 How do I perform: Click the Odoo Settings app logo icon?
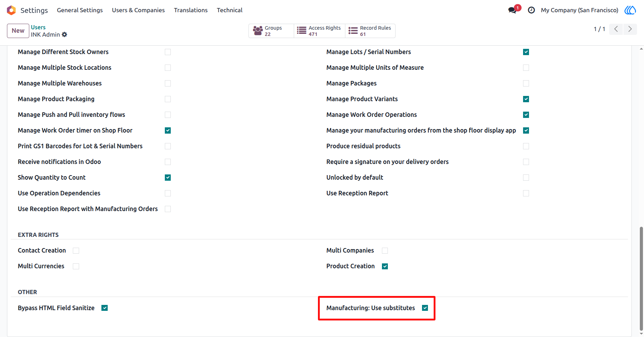pos(11,10)
